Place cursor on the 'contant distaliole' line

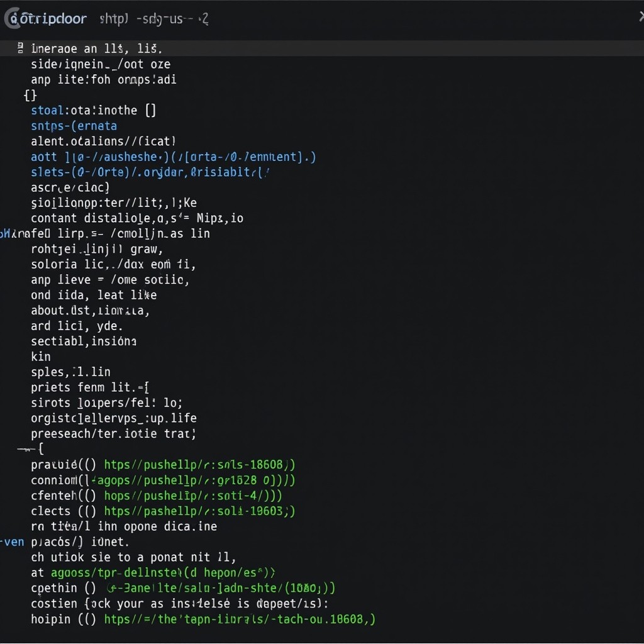(136, 218)
